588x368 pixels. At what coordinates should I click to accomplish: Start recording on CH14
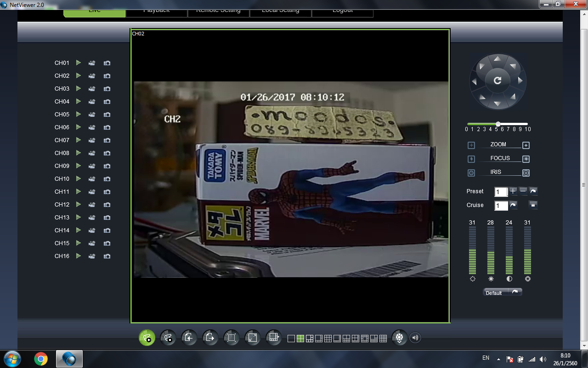[92, 230]
